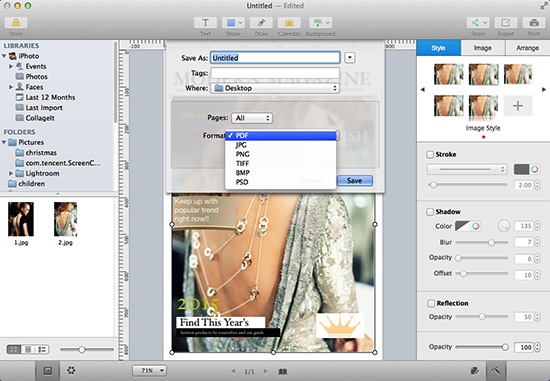Screen dimensions: 550x381
Task: Go to previous page arrow
Action: tap(233, 371)
